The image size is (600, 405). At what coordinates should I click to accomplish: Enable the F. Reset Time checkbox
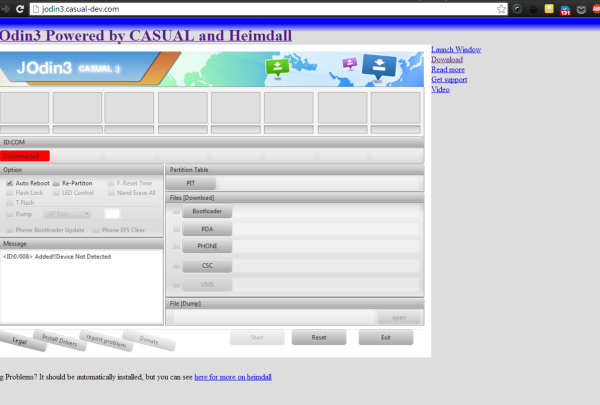click(111, 183)
